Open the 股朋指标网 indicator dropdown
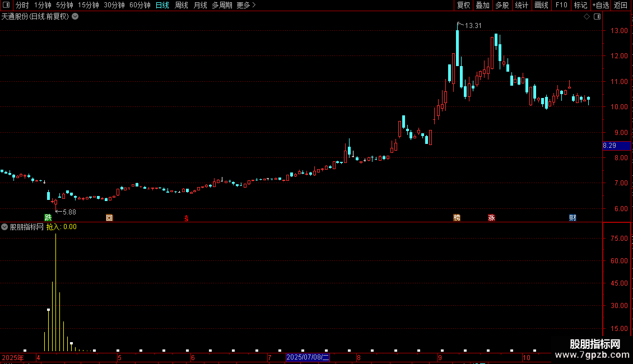The height and width of the screenshot is (364, 633). pyautogui.click(x=4, y=227)
